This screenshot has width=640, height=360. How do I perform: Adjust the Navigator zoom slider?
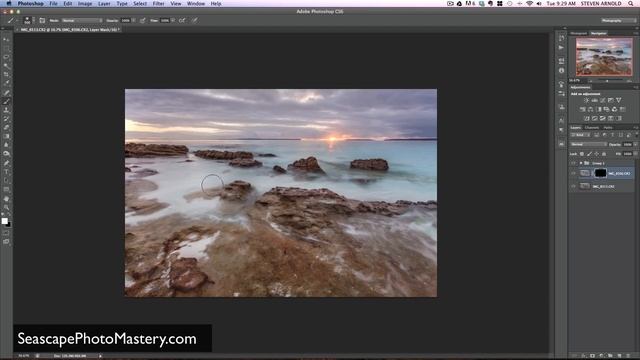pos(608,81)
